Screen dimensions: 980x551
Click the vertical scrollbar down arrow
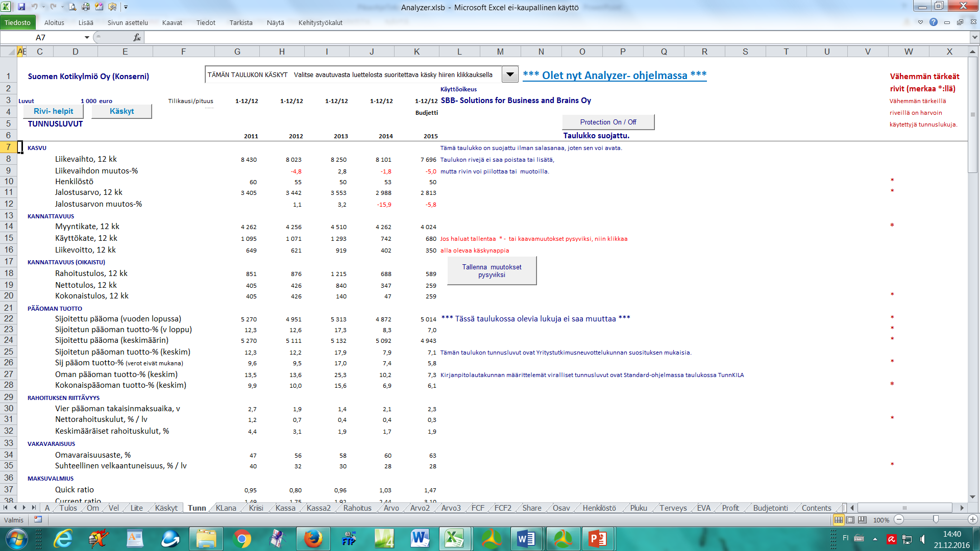(x=972, y=497)
